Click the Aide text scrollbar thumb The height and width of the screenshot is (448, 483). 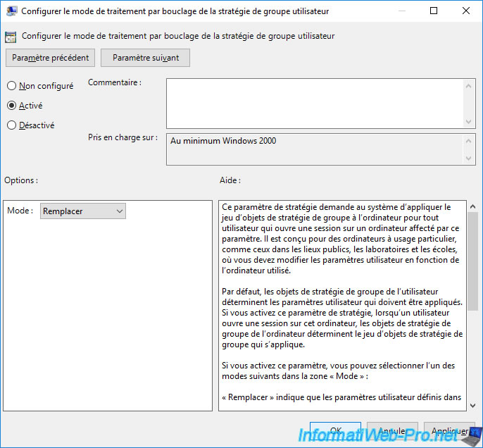point(472,261)
